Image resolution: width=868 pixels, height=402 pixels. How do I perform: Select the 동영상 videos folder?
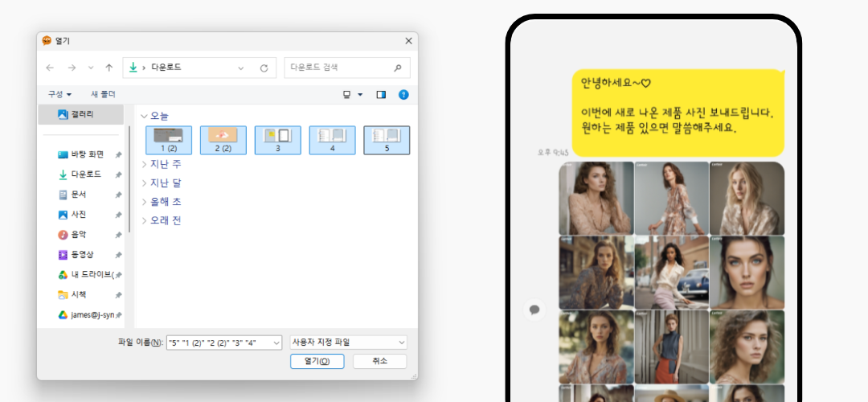[83, 255]
